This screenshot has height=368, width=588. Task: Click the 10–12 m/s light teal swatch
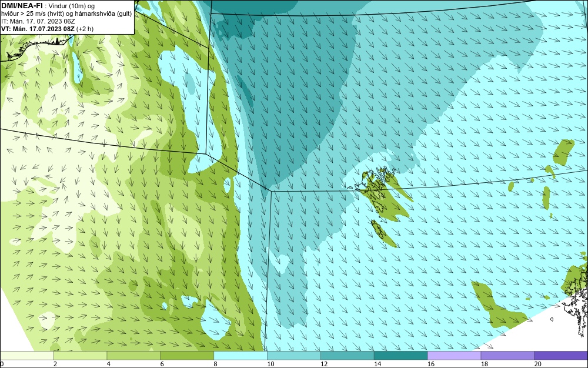294,355
